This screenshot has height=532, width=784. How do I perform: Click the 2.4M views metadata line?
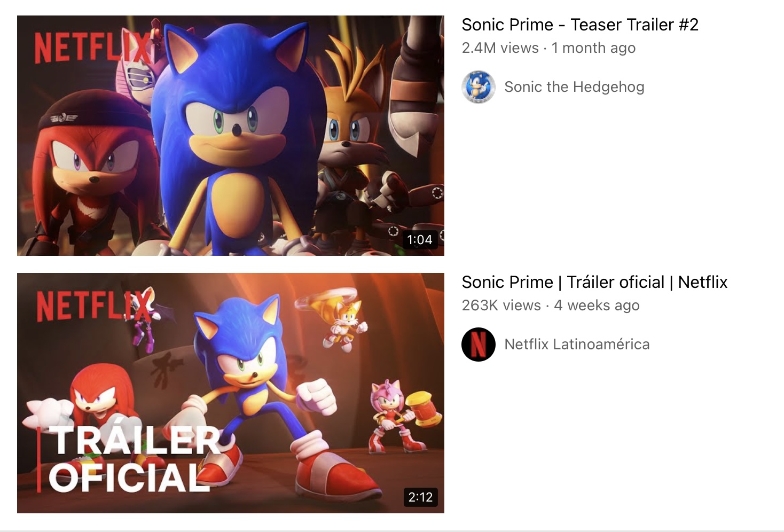(x=548, y=48)
